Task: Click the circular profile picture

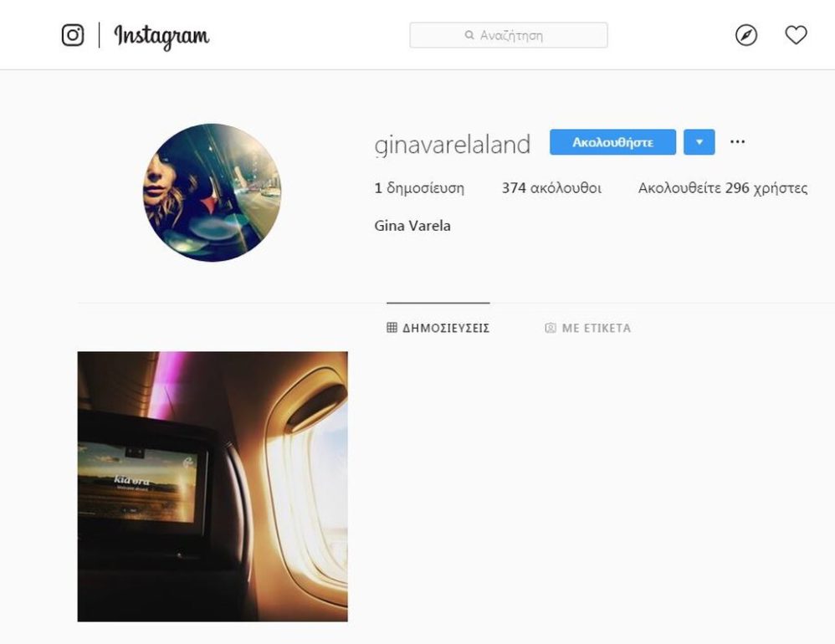Action: click(x=212, y=192)
